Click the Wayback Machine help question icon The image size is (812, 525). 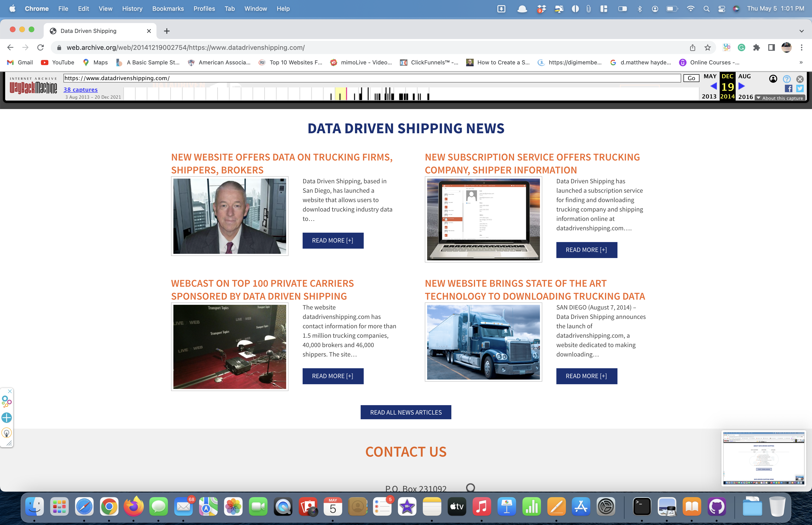coord(786,79)
